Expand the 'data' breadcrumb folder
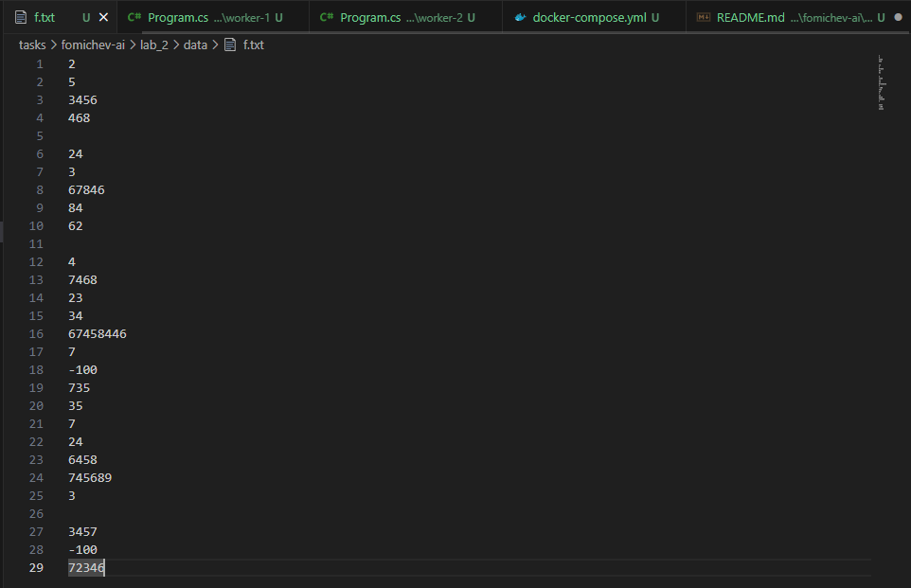This screenshot has width=911, height=588. 195,45
